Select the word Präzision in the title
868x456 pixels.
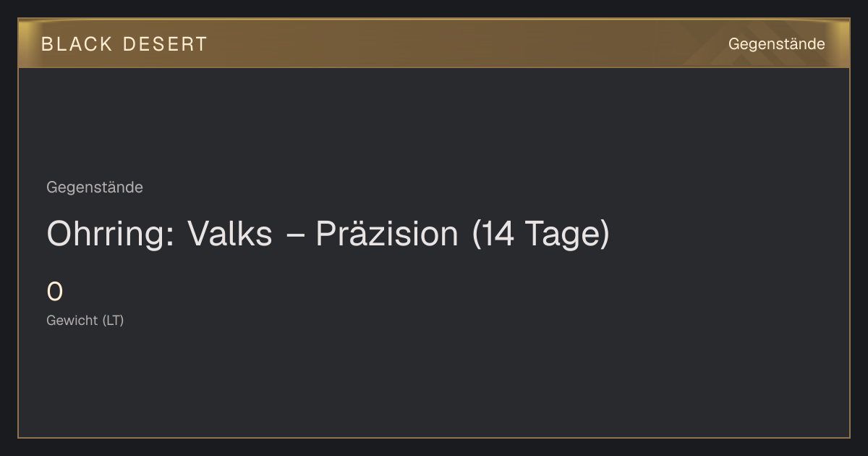pos(386,234)
